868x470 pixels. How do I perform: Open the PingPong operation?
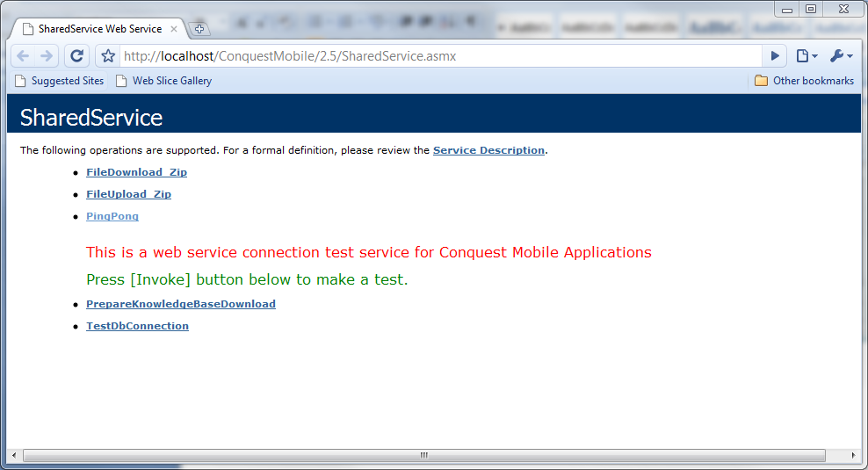tap(112, 216)
